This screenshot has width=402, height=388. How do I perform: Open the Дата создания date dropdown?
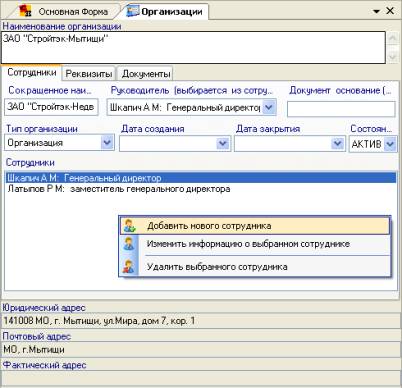click(x=223, y=144)
